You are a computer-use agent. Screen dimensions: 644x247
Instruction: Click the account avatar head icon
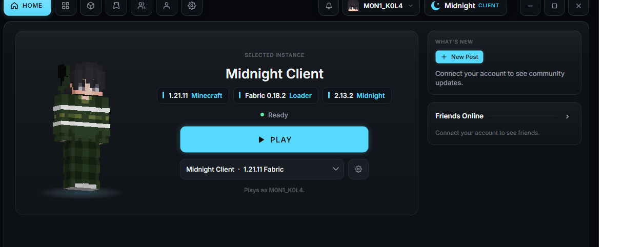[x=353, y=6]
